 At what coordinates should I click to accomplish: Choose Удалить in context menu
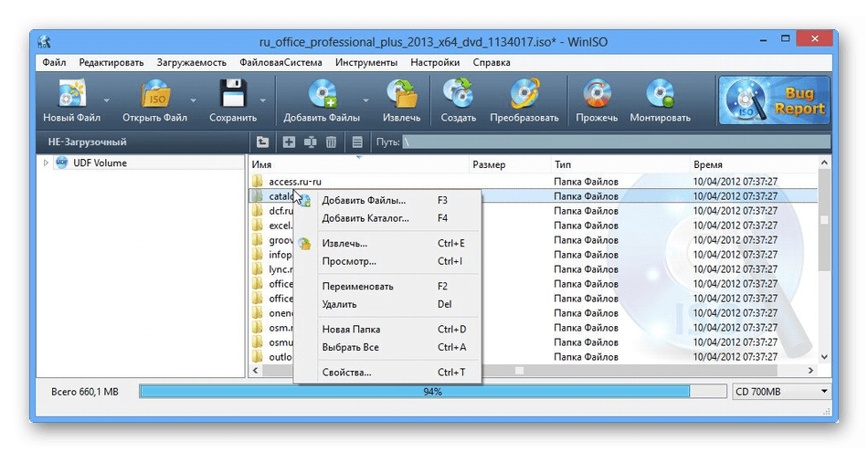pyautogui.click(x=387, y=304)
